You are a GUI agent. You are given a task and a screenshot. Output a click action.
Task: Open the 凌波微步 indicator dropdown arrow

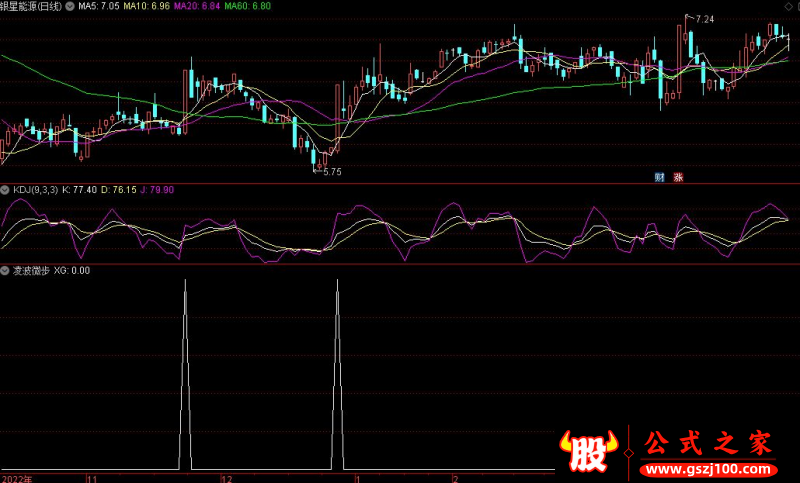pyautogui.click(x=6, y=271)
